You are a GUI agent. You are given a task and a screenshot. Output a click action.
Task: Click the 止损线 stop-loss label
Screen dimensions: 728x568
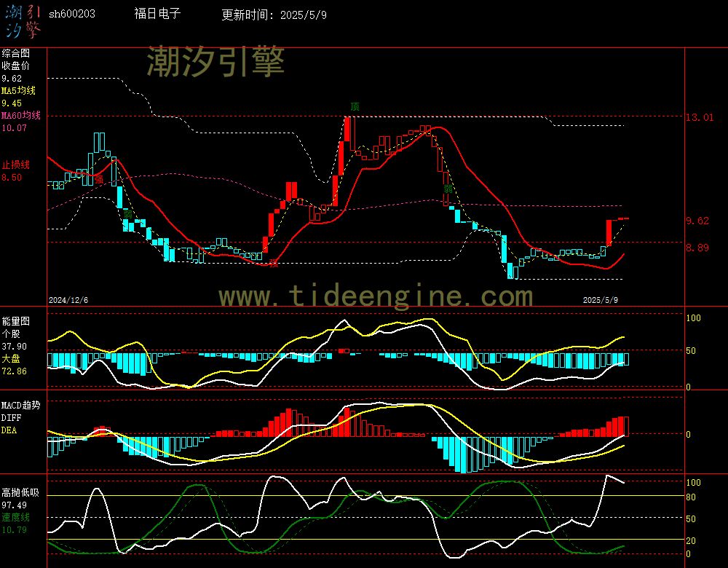15,165
